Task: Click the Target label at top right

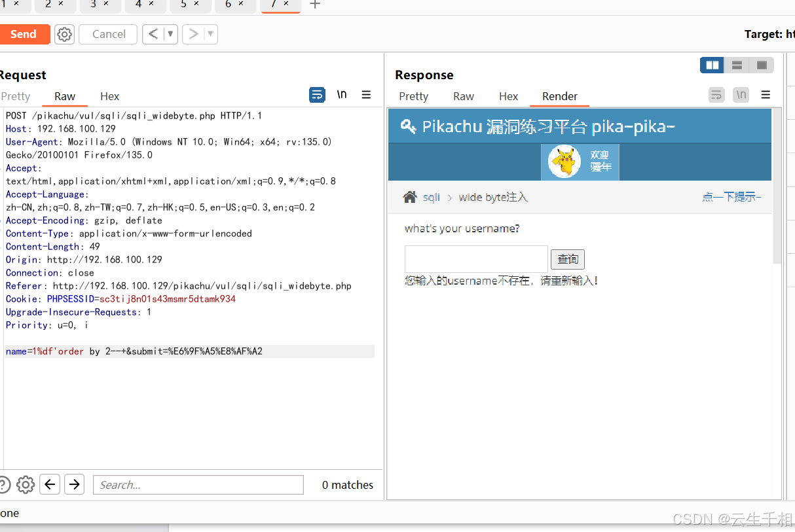Action: click(x=769, y=34)
